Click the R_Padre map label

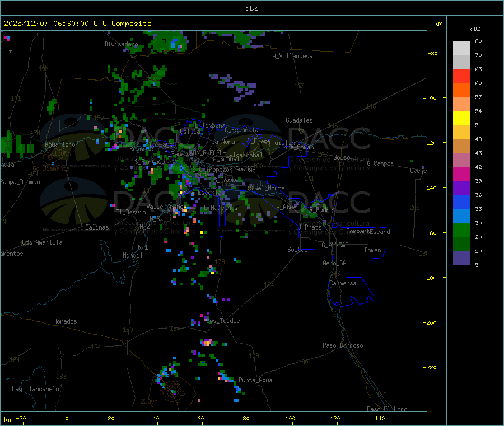coord(321,210)
